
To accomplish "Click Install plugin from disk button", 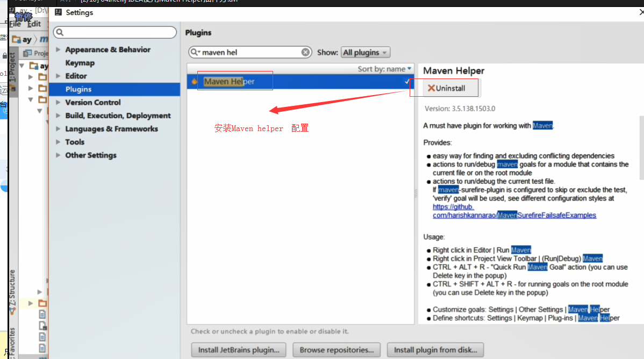I will 435,350.
